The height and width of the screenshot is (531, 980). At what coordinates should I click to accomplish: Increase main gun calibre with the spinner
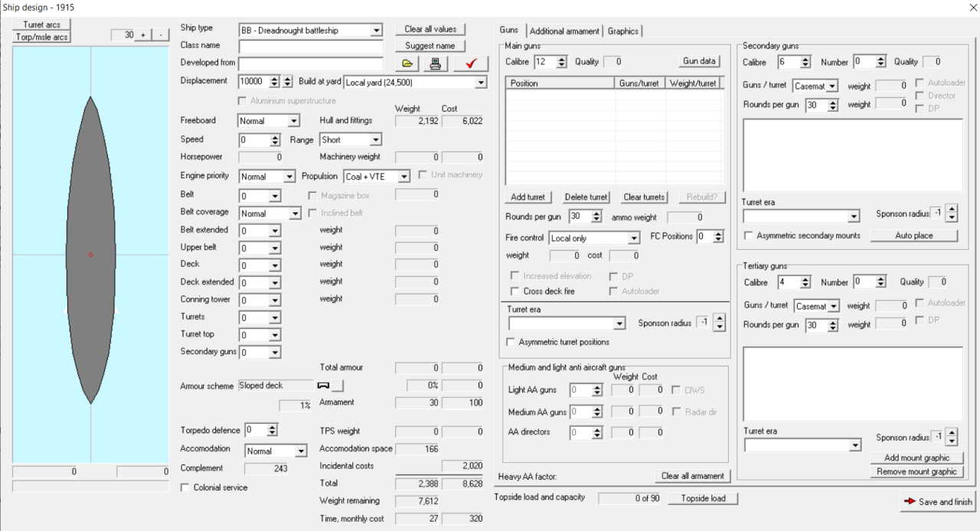coord(562,59)
